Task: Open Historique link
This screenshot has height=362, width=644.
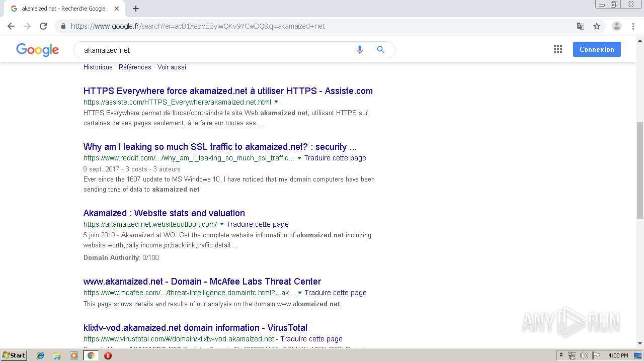Action: [98, 67]
